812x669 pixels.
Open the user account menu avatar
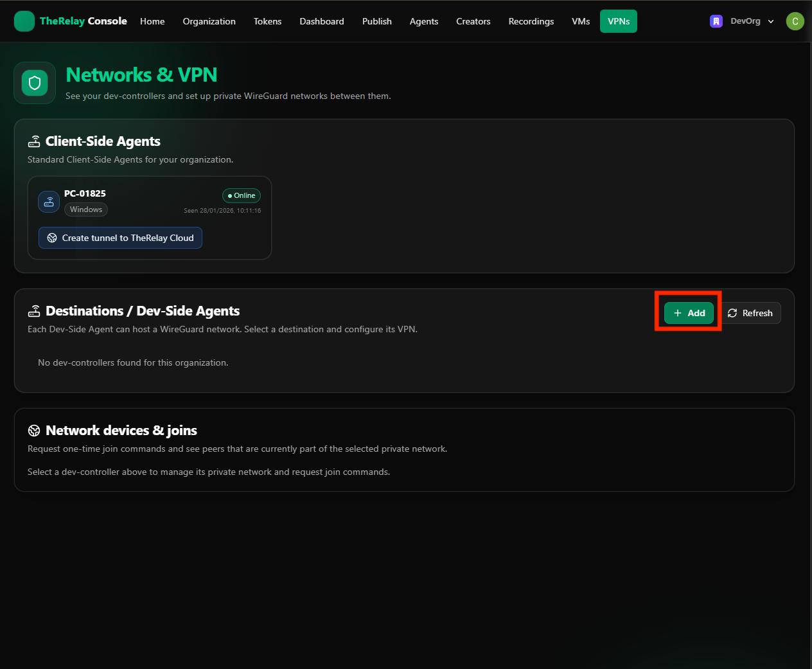pyautogui.click(x=795, y=21)
